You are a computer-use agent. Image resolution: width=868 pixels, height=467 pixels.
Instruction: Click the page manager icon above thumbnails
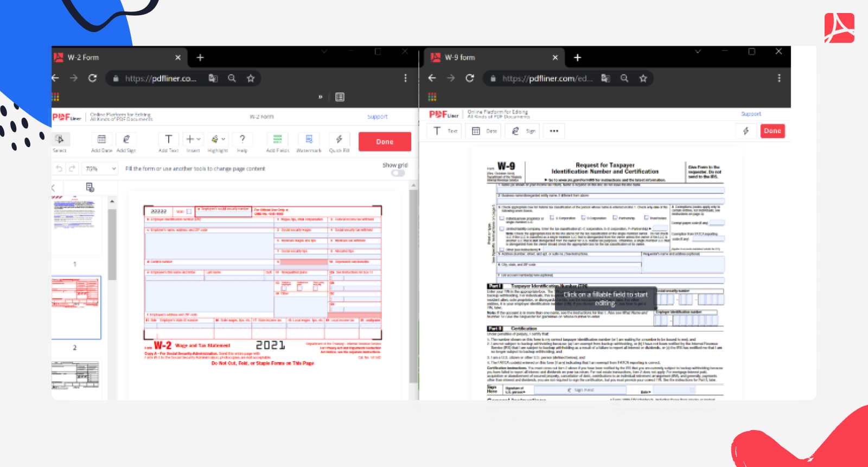coord(90,187)
